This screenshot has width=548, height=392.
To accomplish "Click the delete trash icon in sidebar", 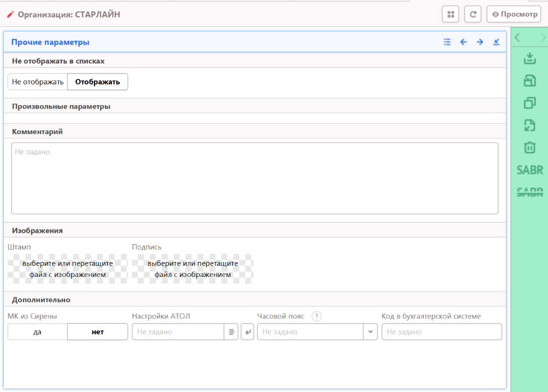I will pos(530,147).
